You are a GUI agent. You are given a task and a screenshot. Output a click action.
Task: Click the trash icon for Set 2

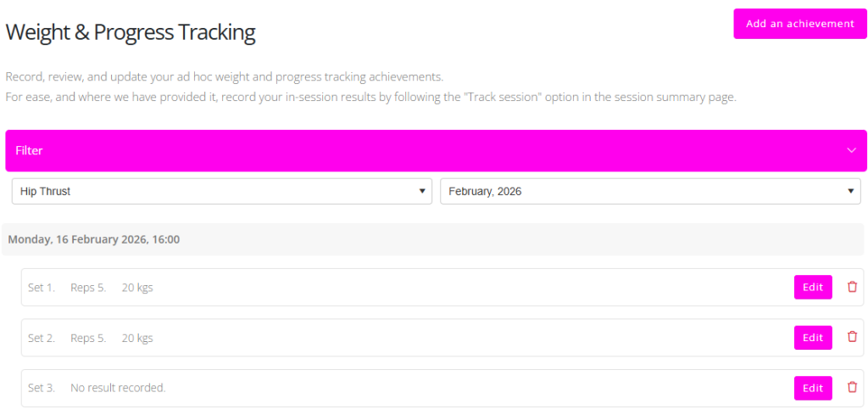[x=852, y=337]
